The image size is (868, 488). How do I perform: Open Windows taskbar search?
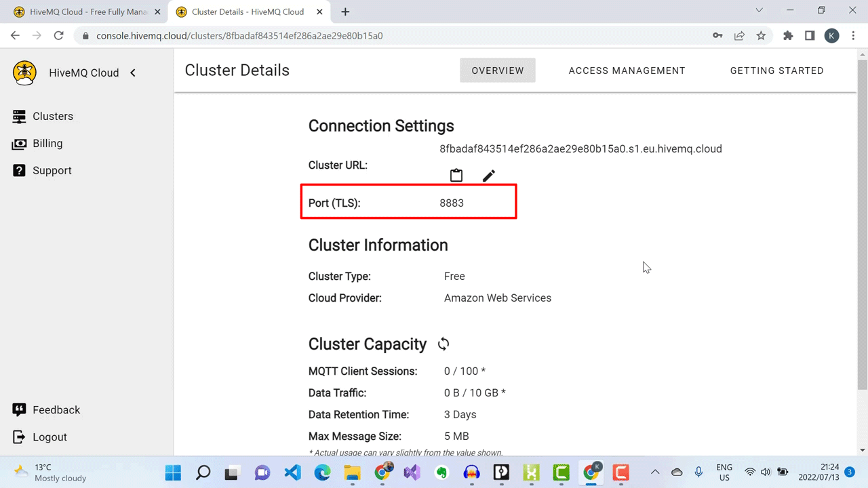(203, 472)
